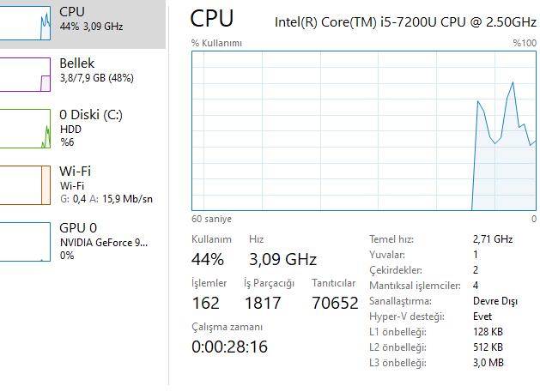The width and height of the screenshot is (540, 392).
Task: Click the Tanıtıcılar value 70652
Action: pyautogui.click(x=334, y=303)
